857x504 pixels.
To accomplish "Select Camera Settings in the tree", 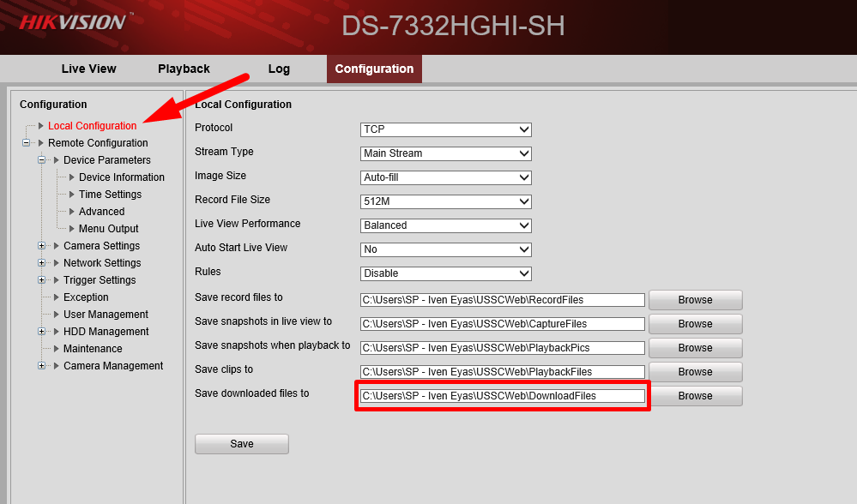I will point(102,246).
